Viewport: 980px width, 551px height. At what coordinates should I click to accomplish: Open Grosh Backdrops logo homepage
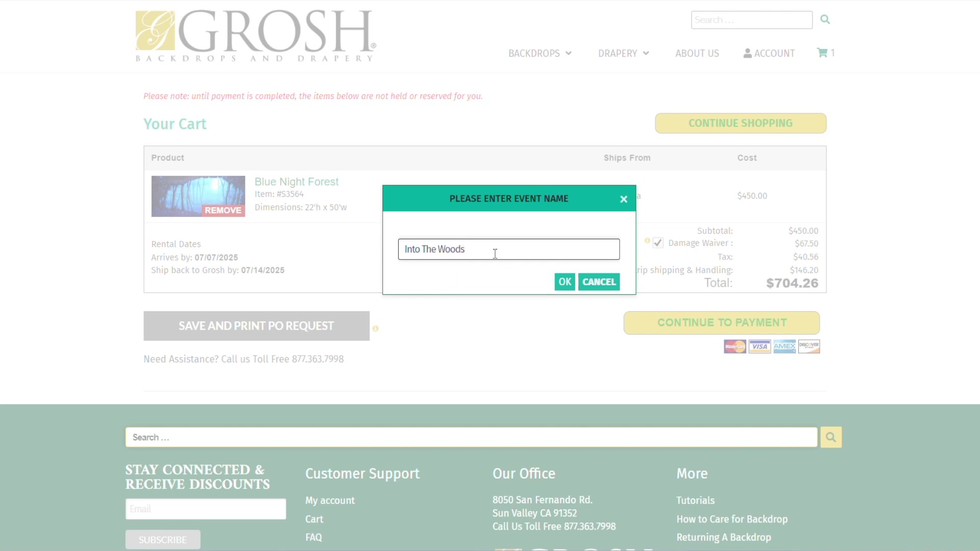[x=256, y=36]
